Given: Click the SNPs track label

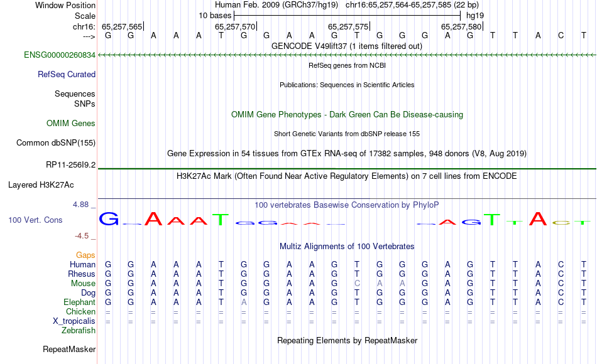Looking at the screenshot, I should (x=85, y=104).
